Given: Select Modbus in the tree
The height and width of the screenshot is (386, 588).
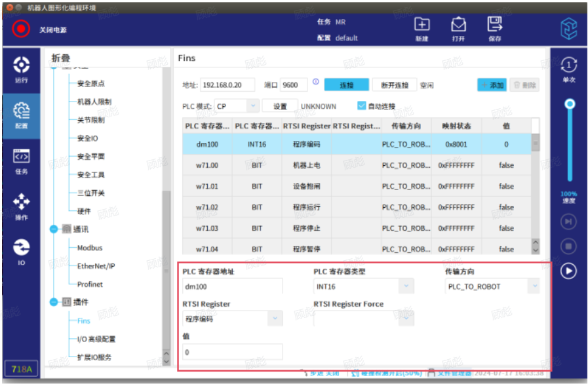Looking at the screenshot, I should (90, 248).
